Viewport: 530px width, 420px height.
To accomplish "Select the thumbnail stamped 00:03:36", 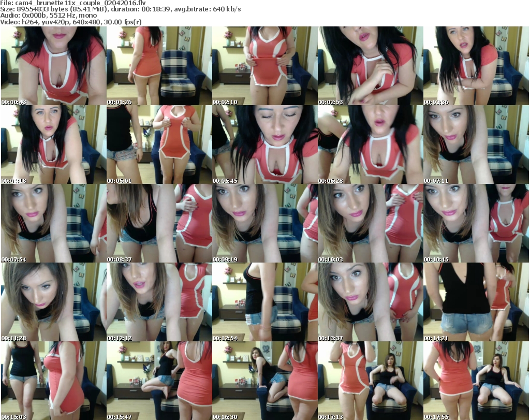I will coord(476,66).
